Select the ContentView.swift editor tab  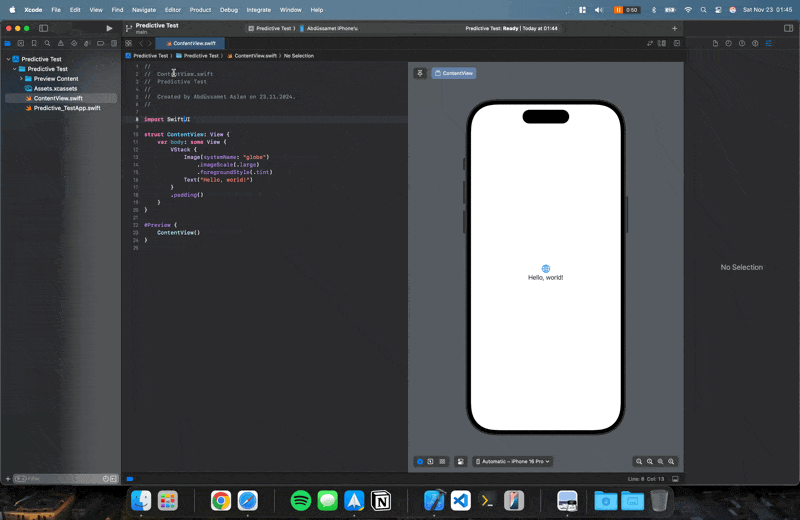190,43
